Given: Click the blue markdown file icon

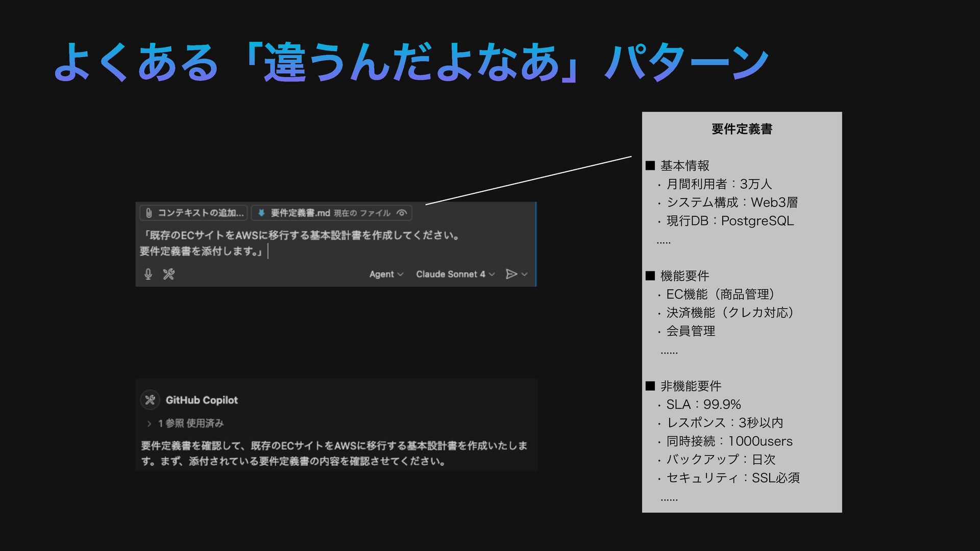Looking at the screenshot, I should 261,213.
